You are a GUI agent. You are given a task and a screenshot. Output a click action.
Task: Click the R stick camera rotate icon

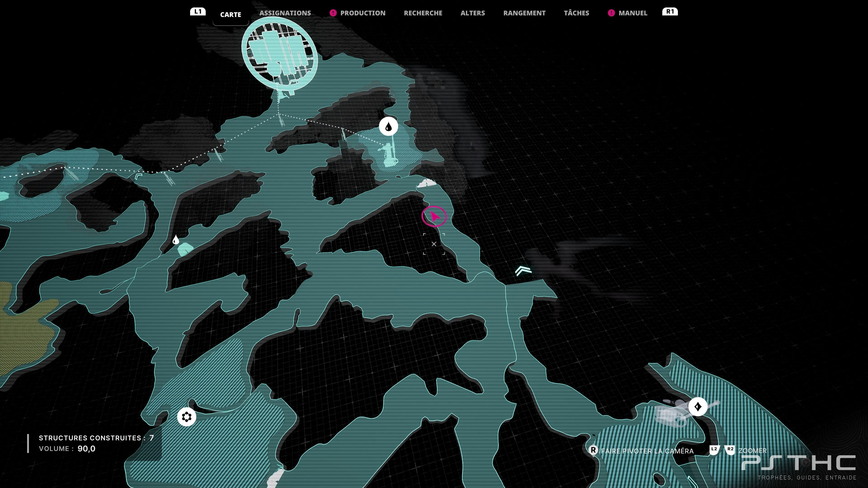(593, 450)
